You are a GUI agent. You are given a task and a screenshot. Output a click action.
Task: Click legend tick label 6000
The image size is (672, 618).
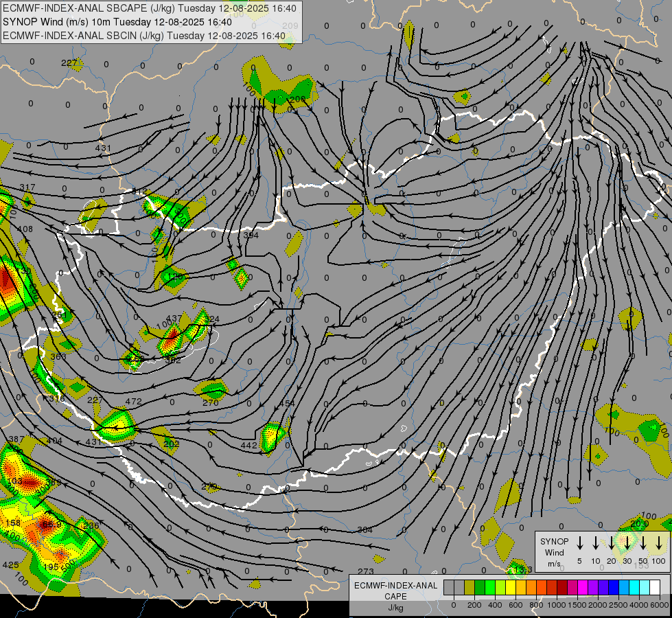[660, 605]
